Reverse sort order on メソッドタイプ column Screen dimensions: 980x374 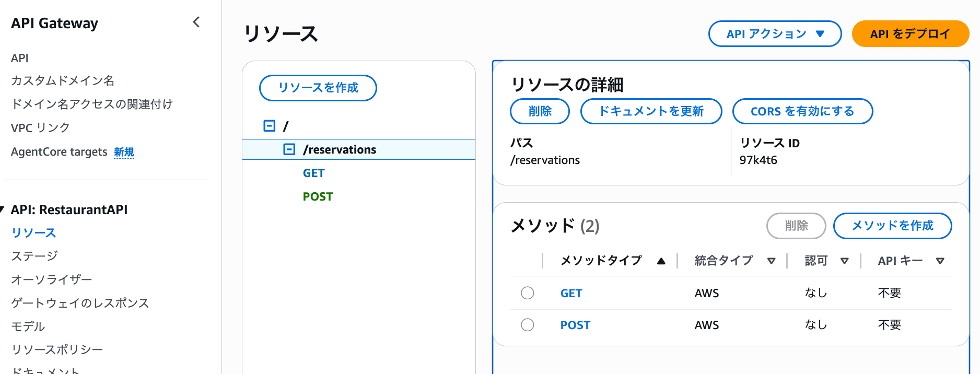[661, 260]
